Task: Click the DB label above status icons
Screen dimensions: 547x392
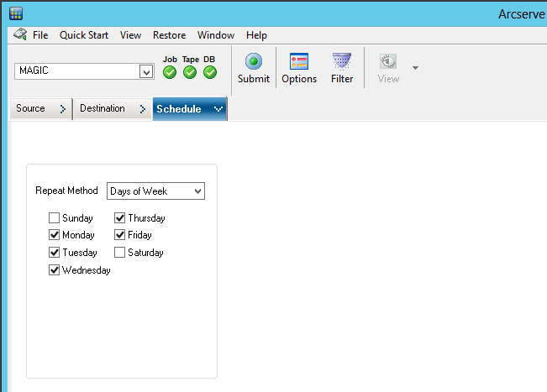Action: click(209, 60)
